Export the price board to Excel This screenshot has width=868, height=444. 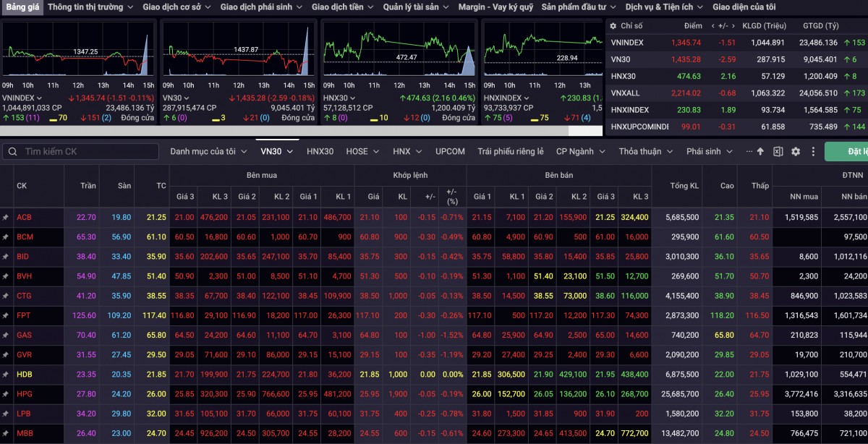coord(778,152)
